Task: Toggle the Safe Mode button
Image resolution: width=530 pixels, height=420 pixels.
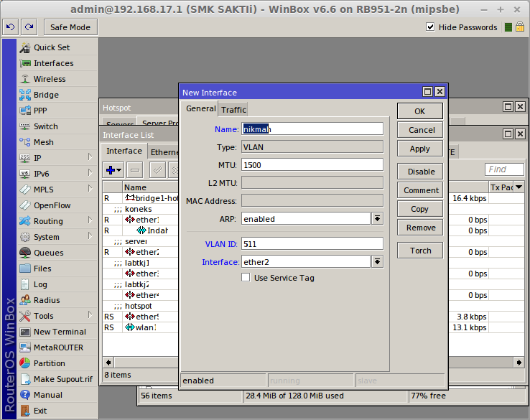Action: point(70,27)
